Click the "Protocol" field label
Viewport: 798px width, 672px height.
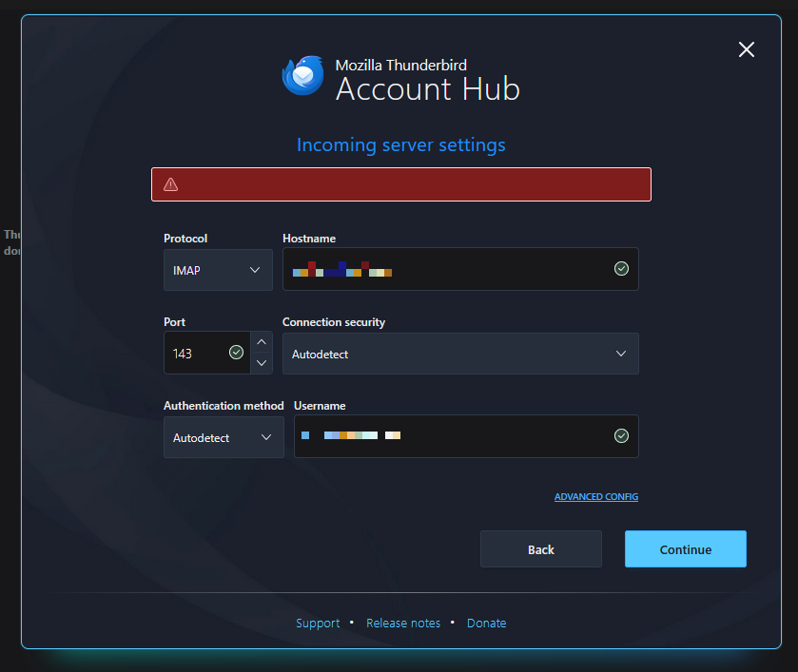click(185, 238)
